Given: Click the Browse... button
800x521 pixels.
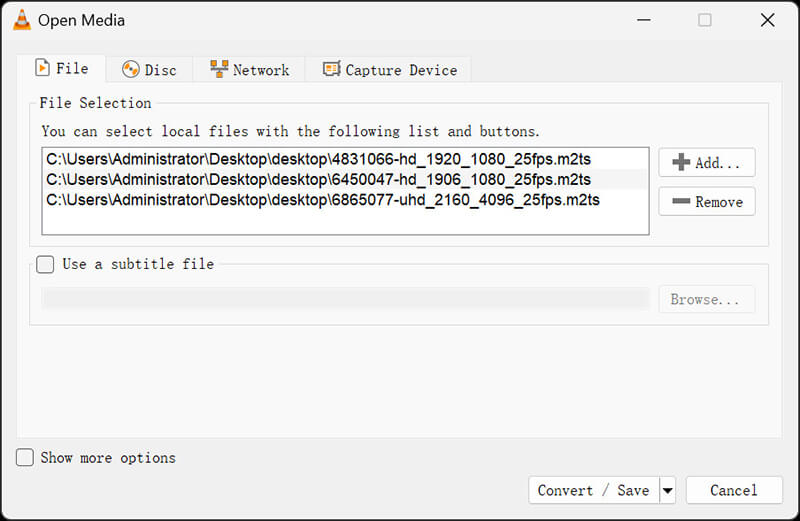Looking at the screenshot, I should tap(707, 299).
